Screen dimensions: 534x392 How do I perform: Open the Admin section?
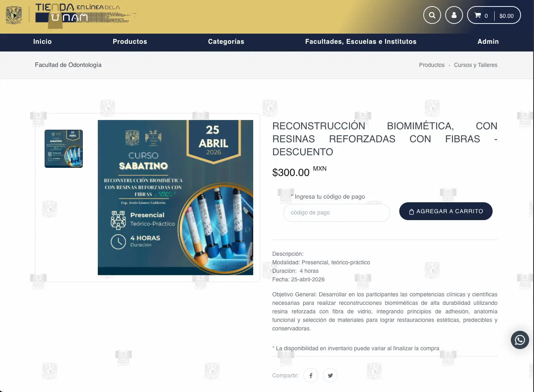[488, 42]
